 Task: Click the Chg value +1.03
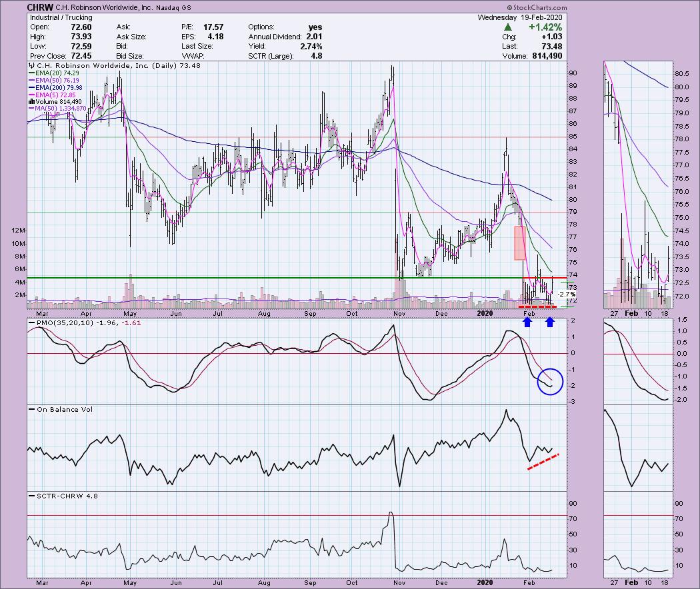tap(551, 37)
